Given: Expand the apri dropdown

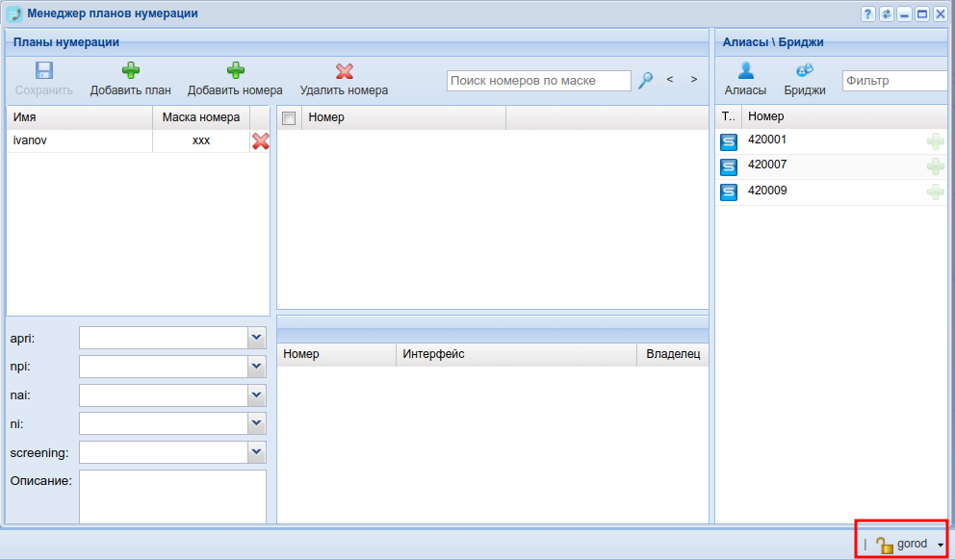Looking at the screenshot, I should point(257,338).
